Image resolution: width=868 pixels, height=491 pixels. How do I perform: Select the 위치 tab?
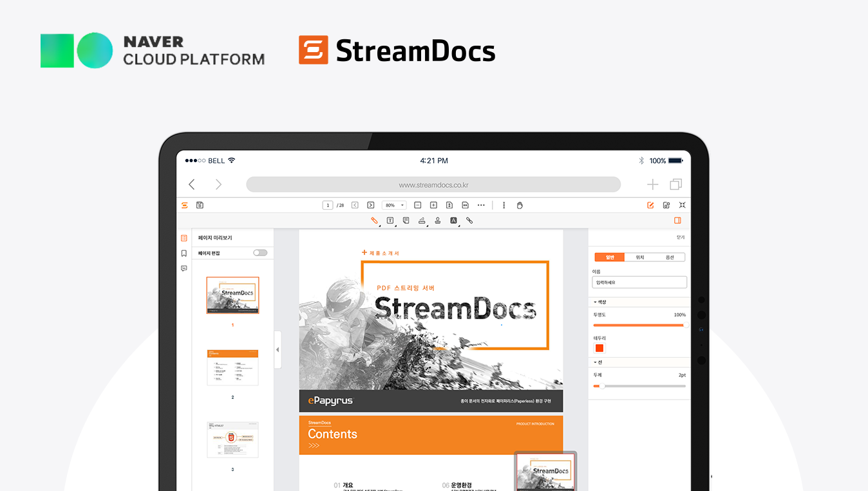pos(640,257)
